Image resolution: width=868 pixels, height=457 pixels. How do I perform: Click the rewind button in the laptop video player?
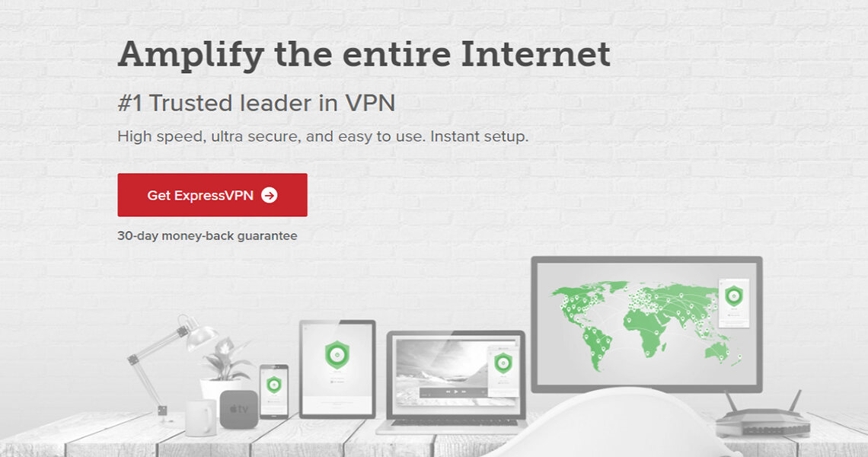point(448,391)
